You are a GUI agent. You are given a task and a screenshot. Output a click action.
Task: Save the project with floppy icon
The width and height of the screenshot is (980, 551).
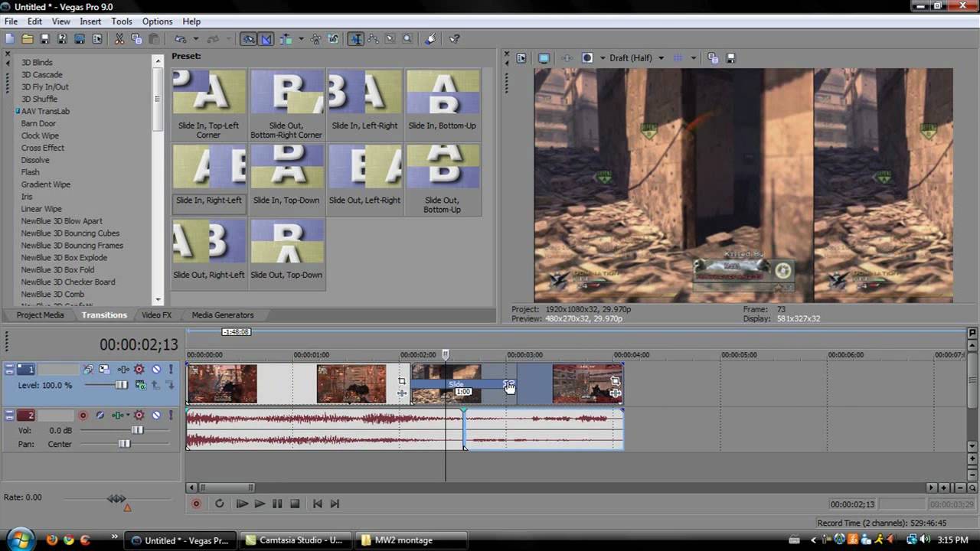44,38
